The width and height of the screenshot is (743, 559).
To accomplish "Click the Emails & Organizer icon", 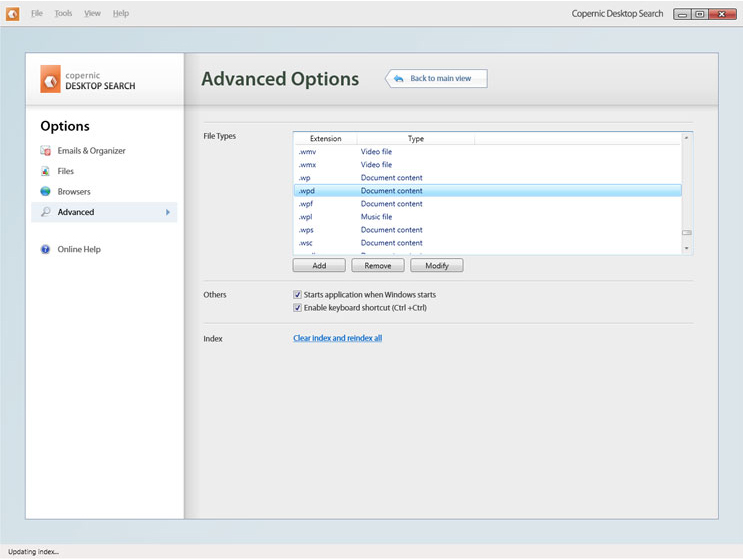I will click(45, 151).
